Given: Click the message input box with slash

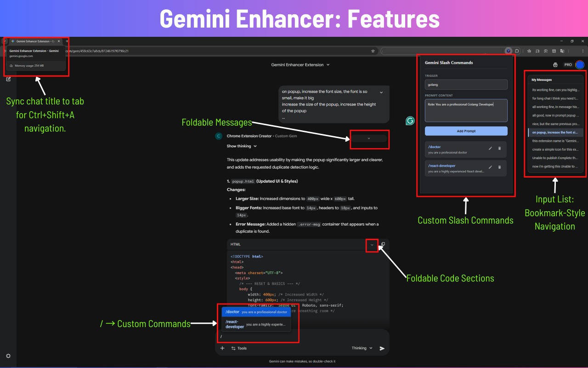Looking at the screenshot, I should click(x=302, y=337).
